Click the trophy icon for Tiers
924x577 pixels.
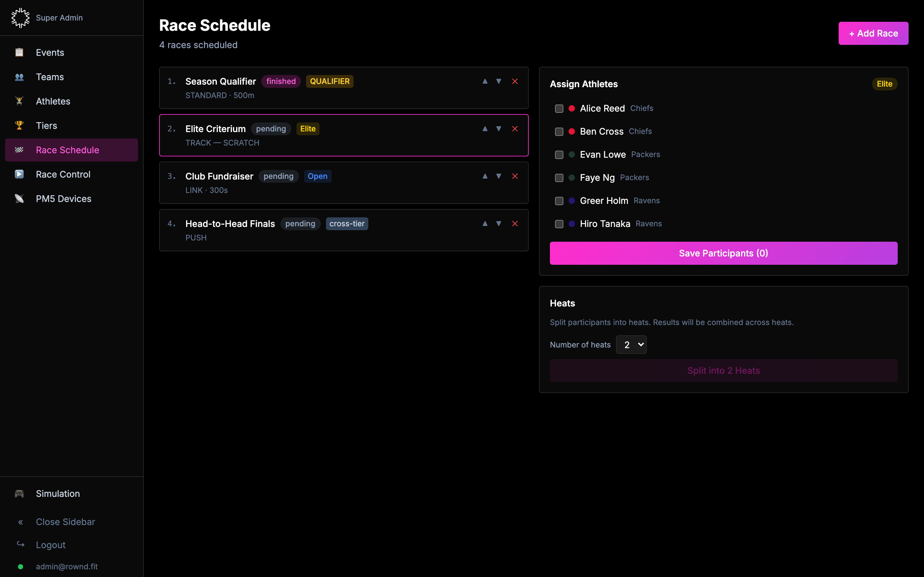[19, 125]
